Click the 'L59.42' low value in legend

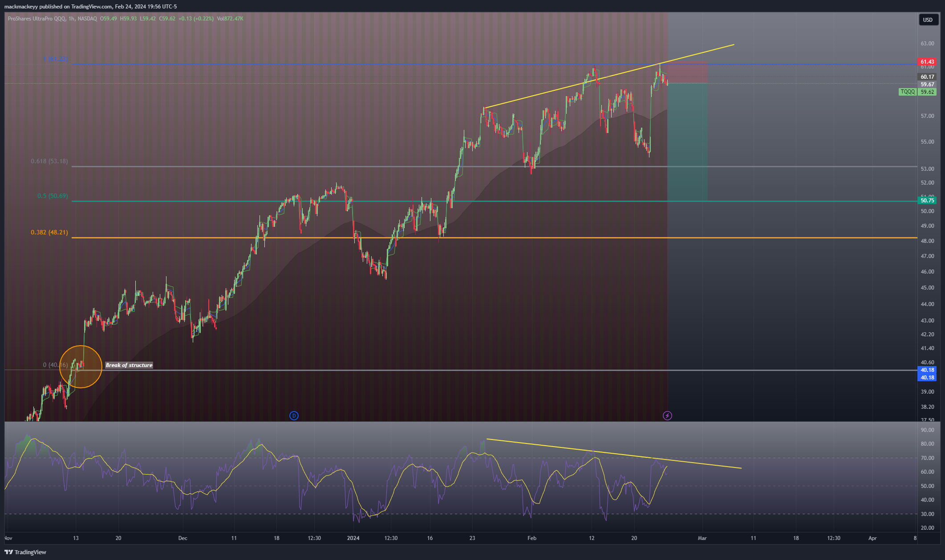click(x=148, y=19)
